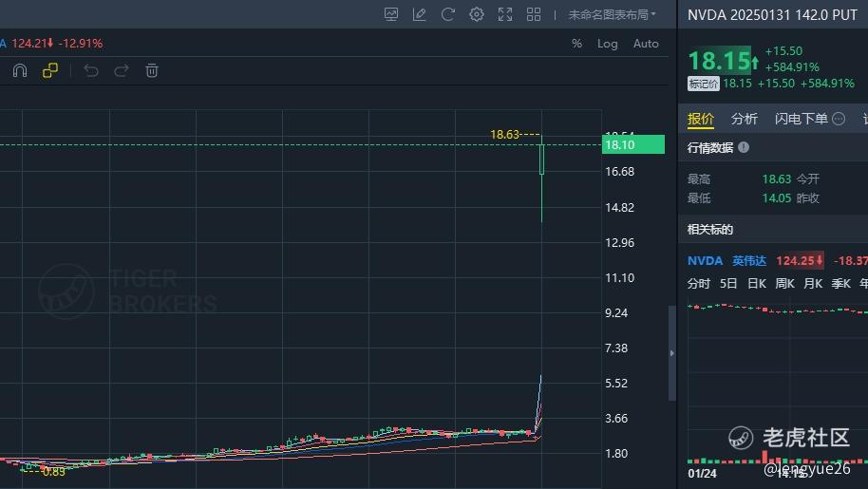868x489 pixels.
Task: Click the NVDA 20250131 142.0 PUT title
Action: click(x=772, y=15)
